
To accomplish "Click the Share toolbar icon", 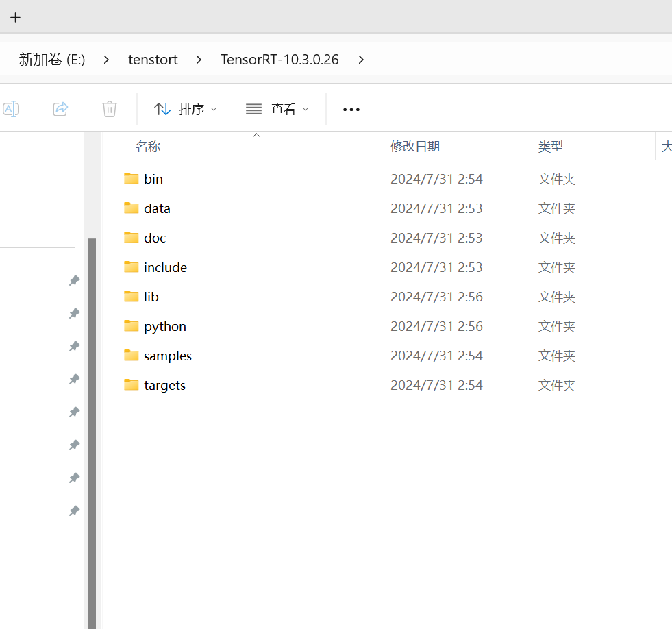I will (60, 109).
